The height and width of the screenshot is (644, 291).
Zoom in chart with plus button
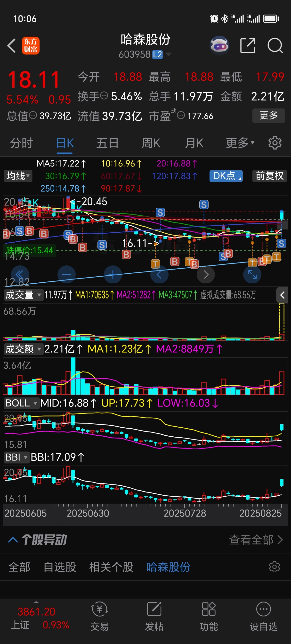113,274
